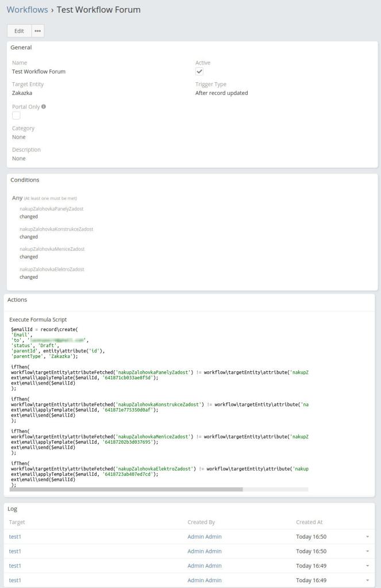Click the 'Test Workflow Forum' name value
Screen dimensions: 381x588
(x=39, y=72)
